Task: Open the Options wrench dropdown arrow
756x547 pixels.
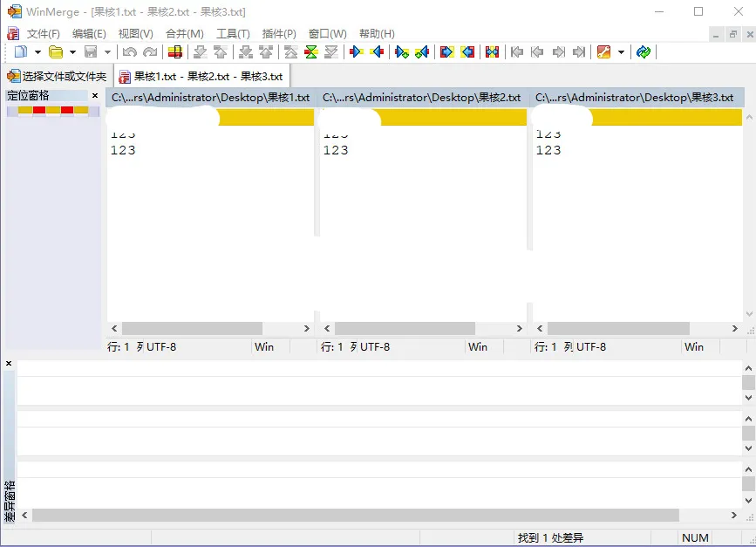Action: pos(621,52)
